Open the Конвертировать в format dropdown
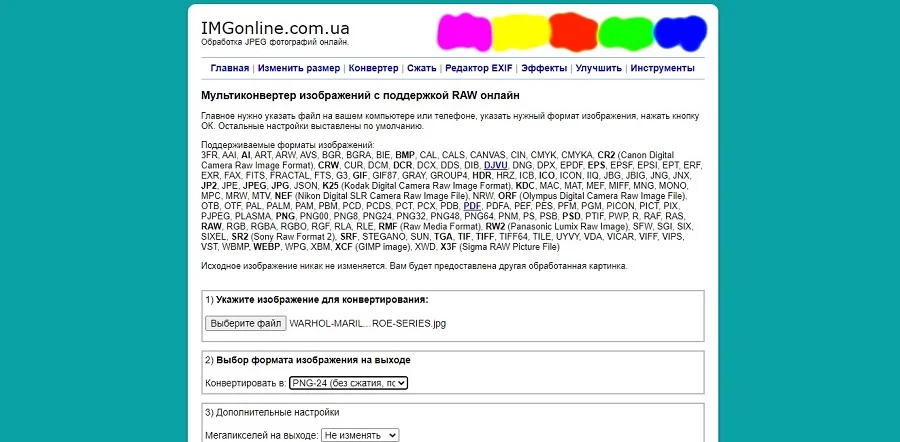 pos(348,383)
